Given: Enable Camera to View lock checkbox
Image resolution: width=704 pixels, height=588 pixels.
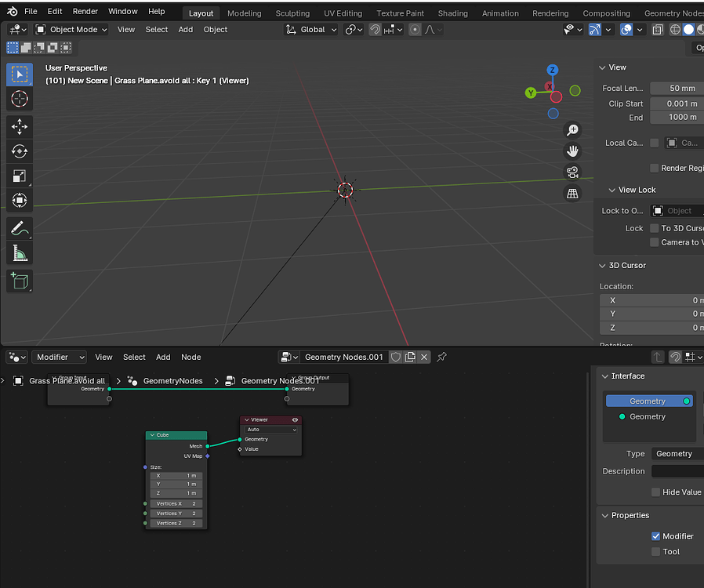Looking at the screenshot, I should 655,242.
